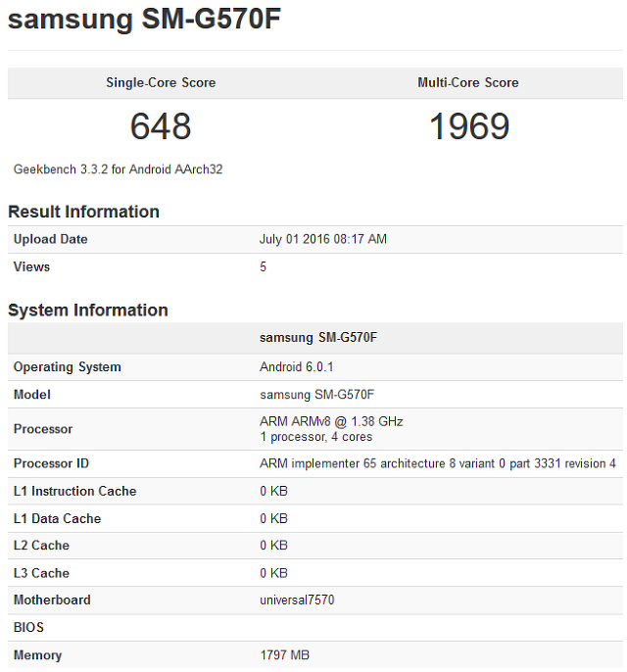Click the 0 KB value for L3 Cache
The height and width of the screenshot is (672, 627).
(x=273, y=573)
